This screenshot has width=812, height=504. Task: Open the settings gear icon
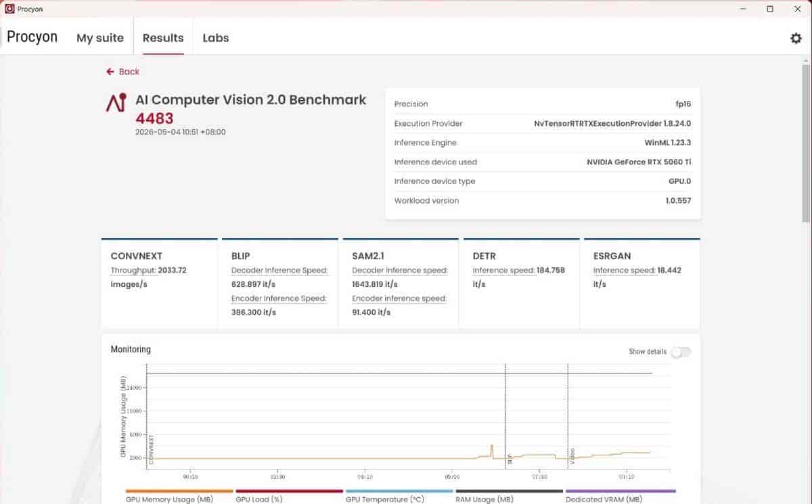pos(796,38)
